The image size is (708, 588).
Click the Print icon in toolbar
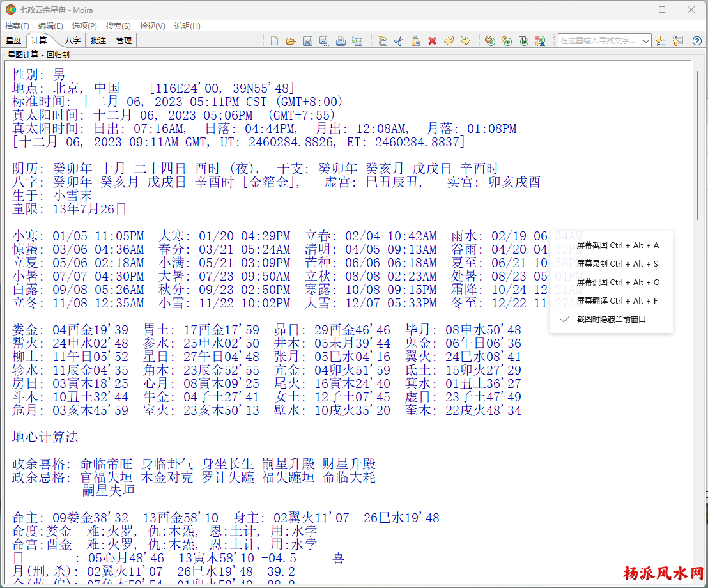341,41
